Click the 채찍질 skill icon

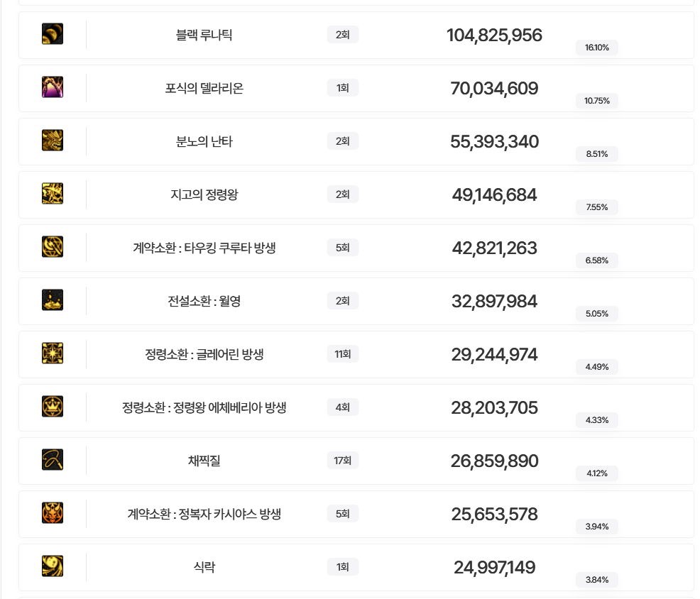tap(53, 460)
